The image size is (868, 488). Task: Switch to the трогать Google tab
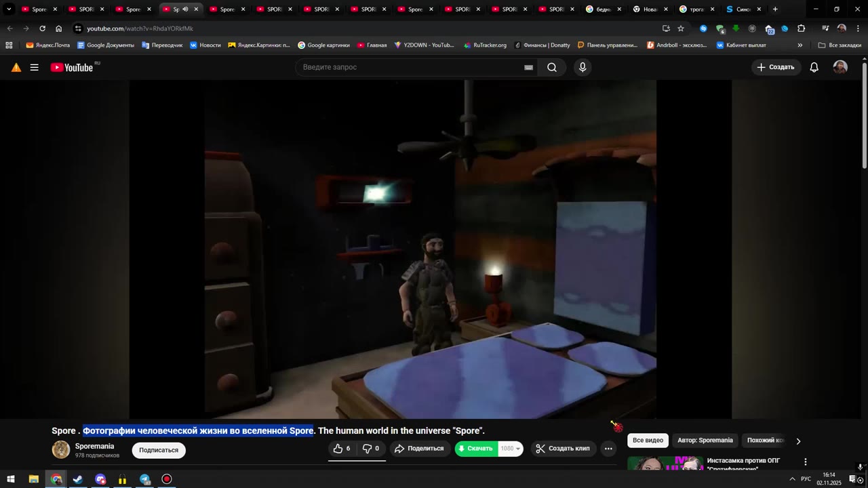point(697,9)
